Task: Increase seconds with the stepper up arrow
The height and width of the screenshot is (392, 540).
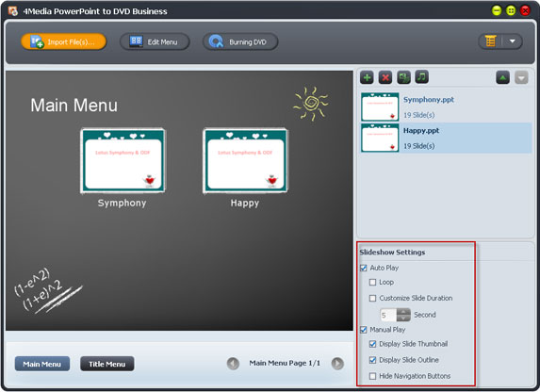Action: [403, 312]
